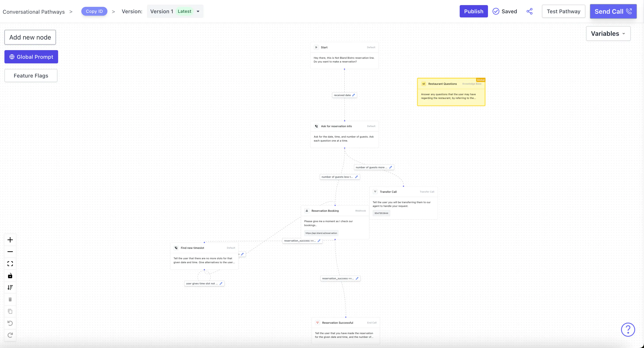Edit the 'number of guests more' edge label
644x348 pixels.
pyautogui.click(x=391, y=167)
